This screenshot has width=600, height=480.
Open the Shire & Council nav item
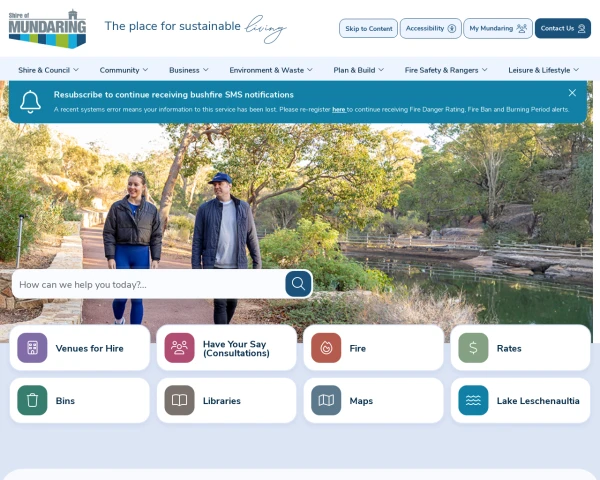pos(44,70)
